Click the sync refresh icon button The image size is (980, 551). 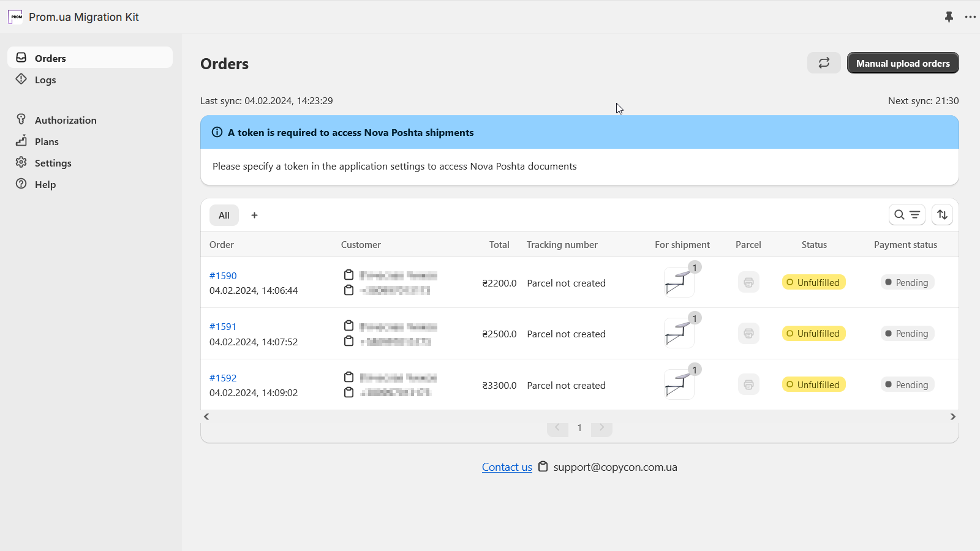[x=824, y=63]
